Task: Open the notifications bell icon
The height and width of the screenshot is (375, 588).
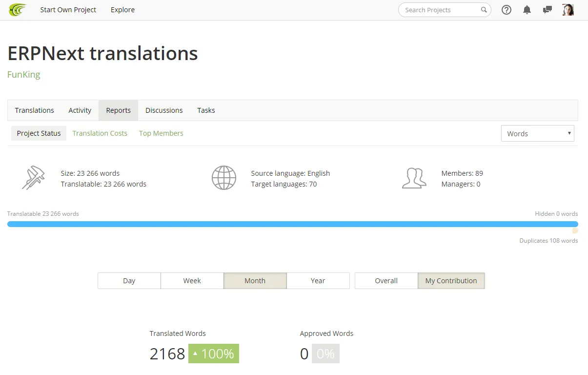Action: pos(527,10)
